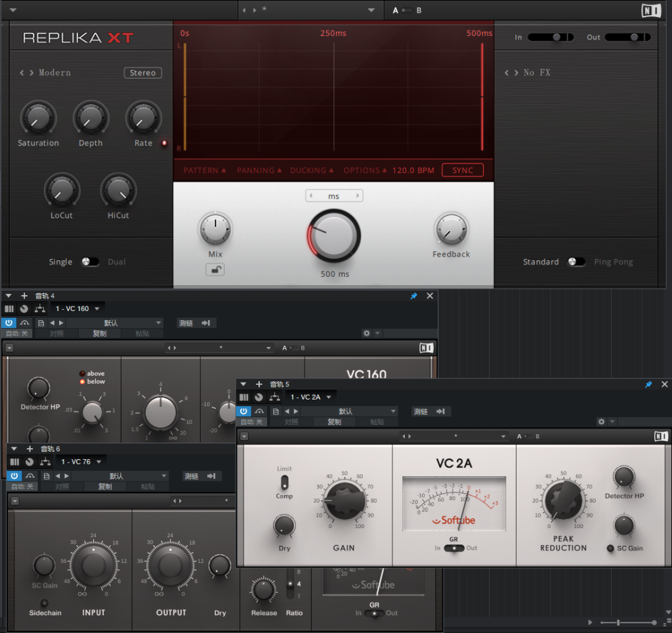Open the PATTERN tab in Replika XT
This screenshot has width=672, height=633.
pyautogui.click(x=205, y=171)
